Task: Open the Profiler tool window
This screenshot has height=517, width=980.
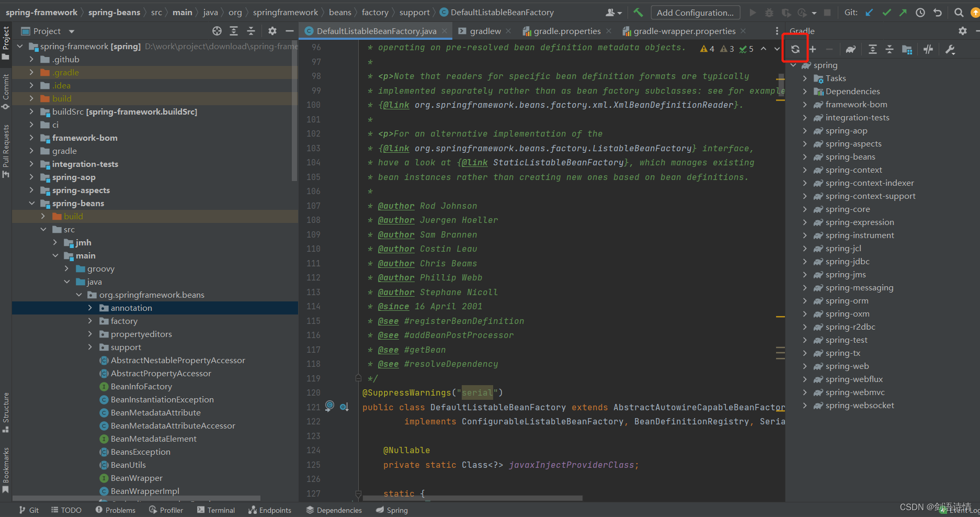Action: (x=166, y=510)
